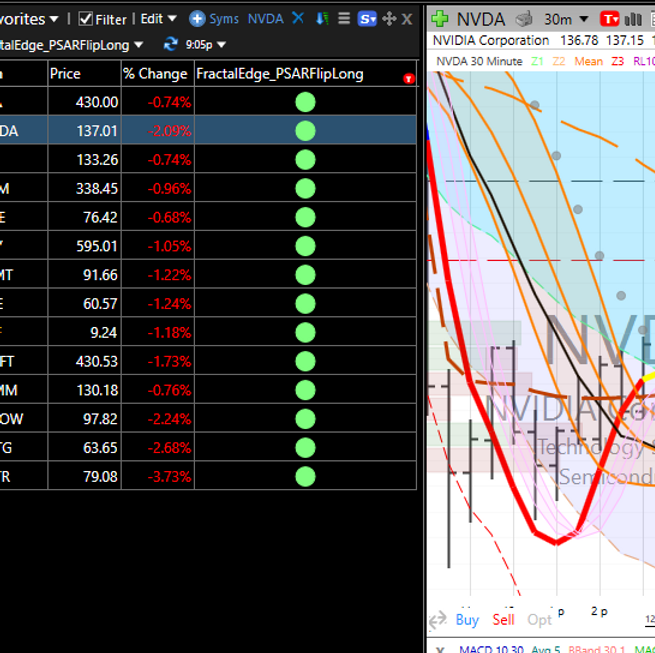Image resolution: width=655 pixels, height=653 pixels.
Task: Click the Mean legend label
Action: (x=588, y=62)
